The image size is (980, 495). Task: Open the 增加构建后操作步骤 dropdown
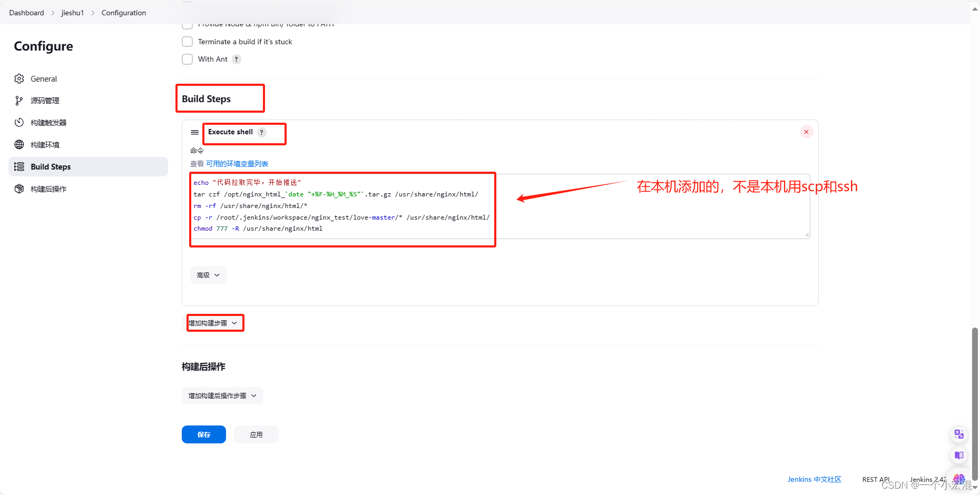point(222,395)
